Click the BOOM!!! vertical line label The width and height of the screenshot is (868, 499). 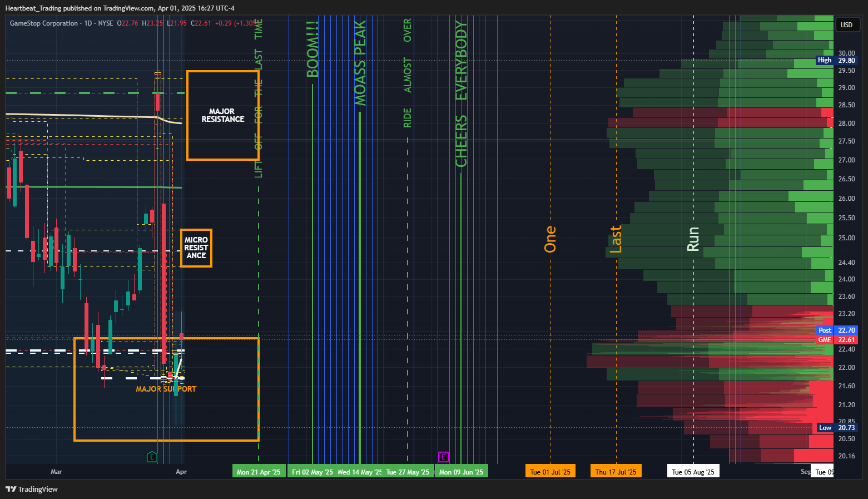pos(313,49)
